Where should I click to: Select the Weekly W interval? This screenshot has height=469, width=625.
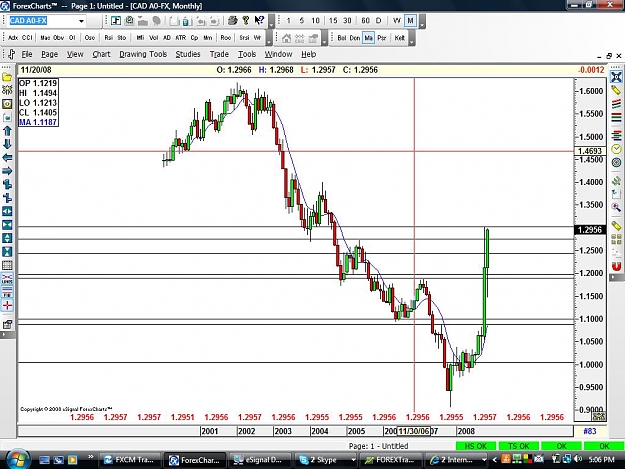[397, 20]
